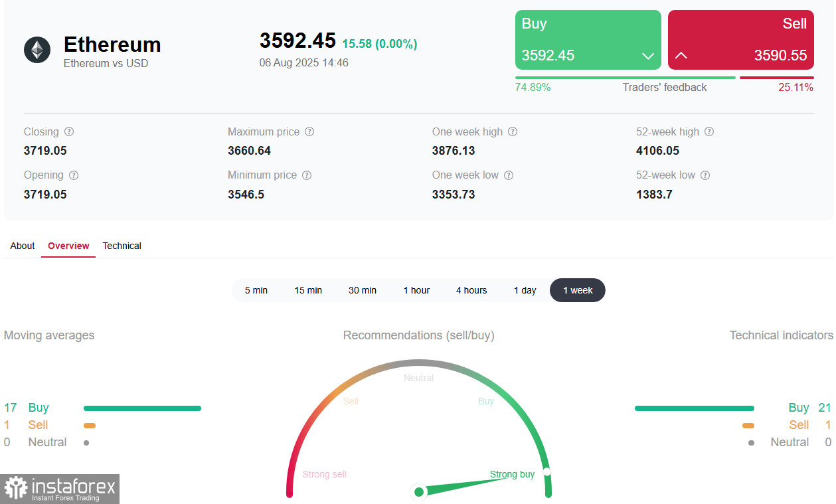Switch to the Technical tab
Image resolution: width=836 pixels, height=504 pixels.
(122, 246)
